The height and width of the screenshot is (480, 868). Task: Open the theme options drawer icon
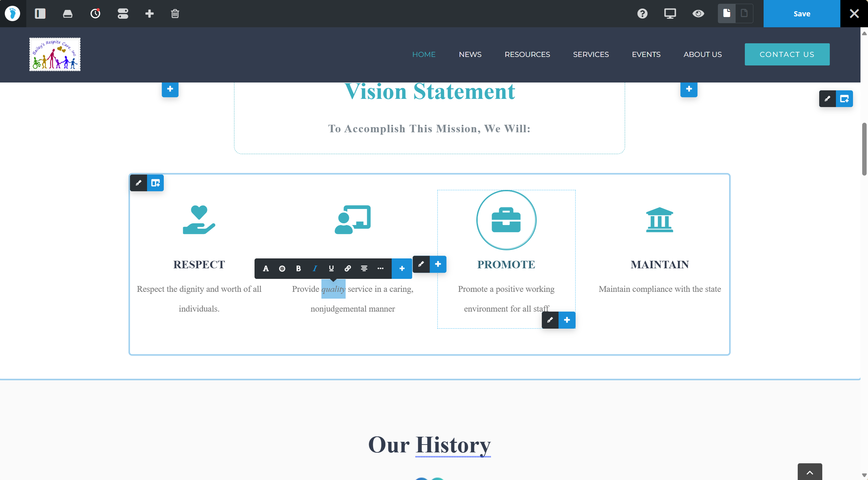click(68, 14)
